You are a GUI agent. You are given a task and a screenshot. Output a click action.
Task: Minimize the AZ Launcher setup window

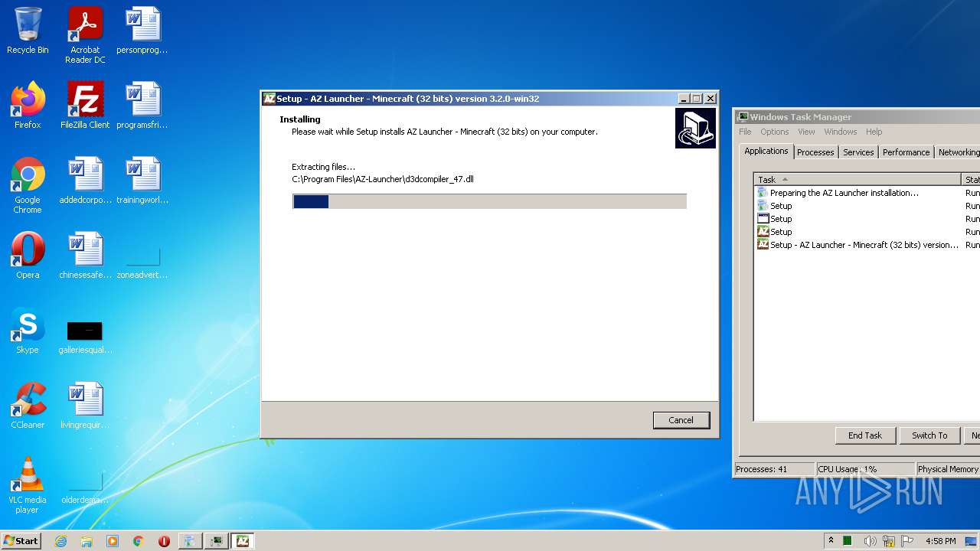click(683, 99)
